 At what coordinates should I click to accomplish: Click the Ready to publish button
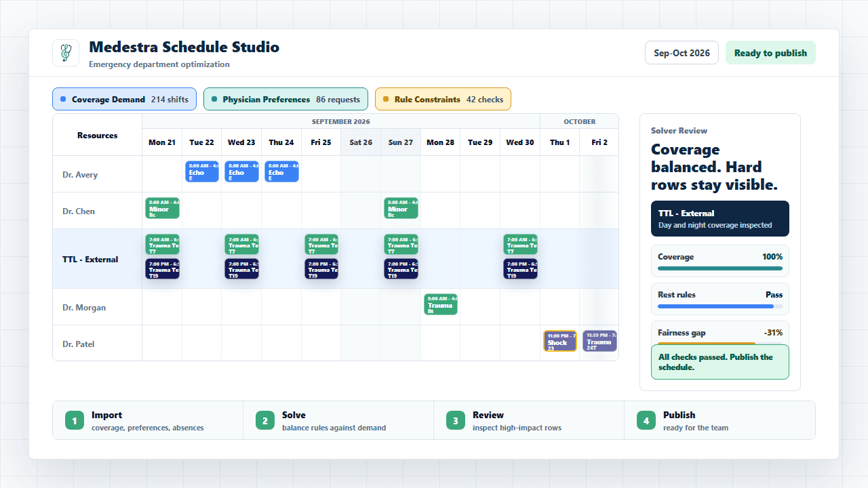(770, 53)
